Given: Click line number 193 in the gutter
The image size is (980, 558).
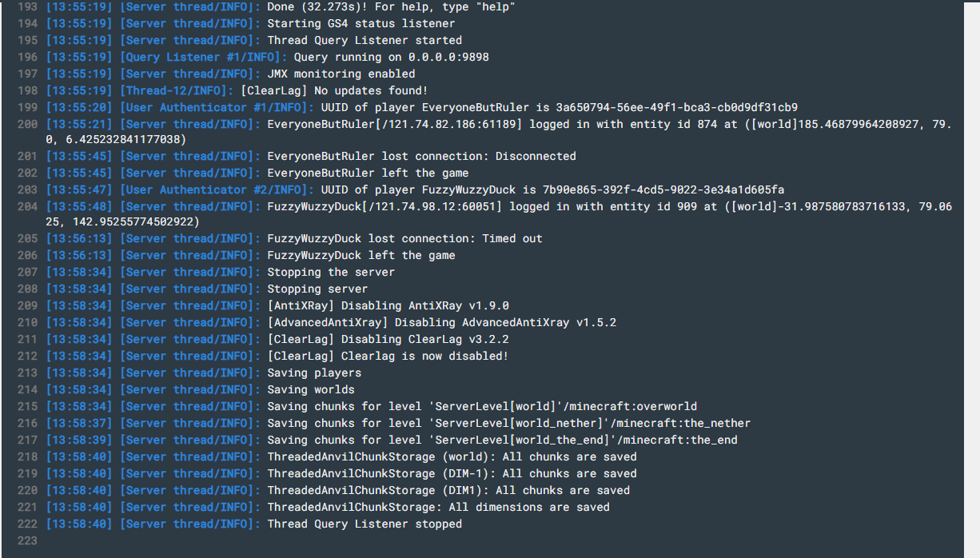Looking at the screenshot, I should click(26, 6).
